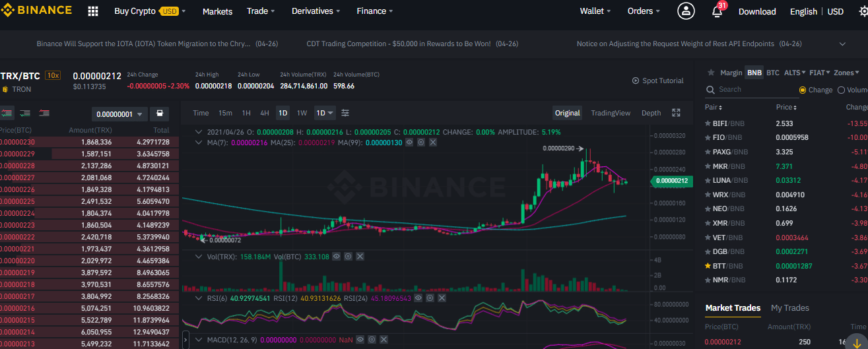Viewport: 868px width, 349px height.
Task: Open the Finance dropdown
Action: 374,11
